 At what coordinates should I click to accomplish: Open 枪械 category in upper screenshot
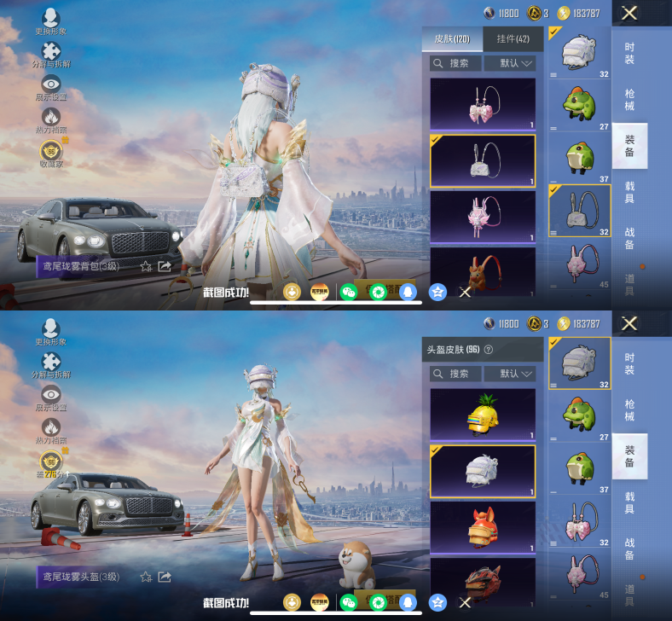pos(629,100)
